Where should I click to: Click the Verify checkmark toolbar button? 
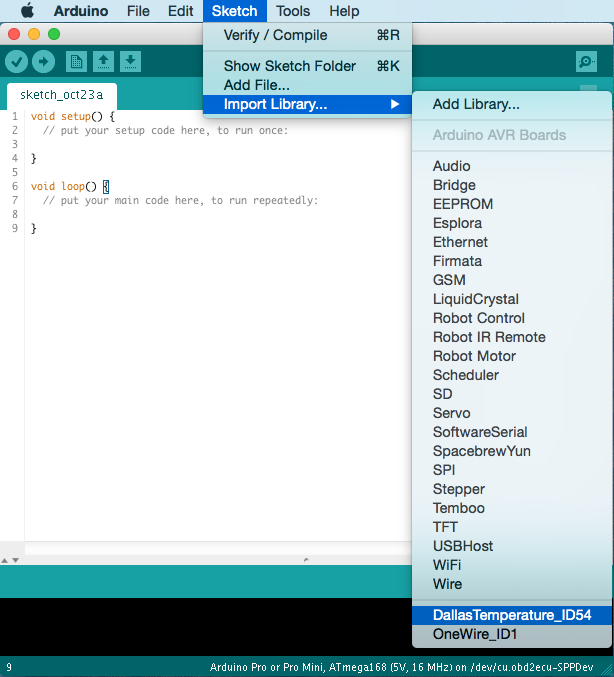pos(16,62)
